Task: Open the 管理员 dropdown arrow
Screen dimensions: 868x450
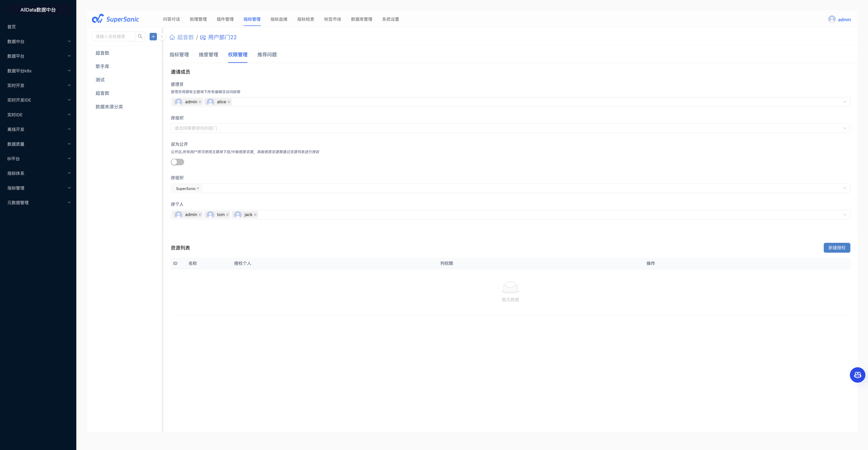Action: (x=844, y=102)
